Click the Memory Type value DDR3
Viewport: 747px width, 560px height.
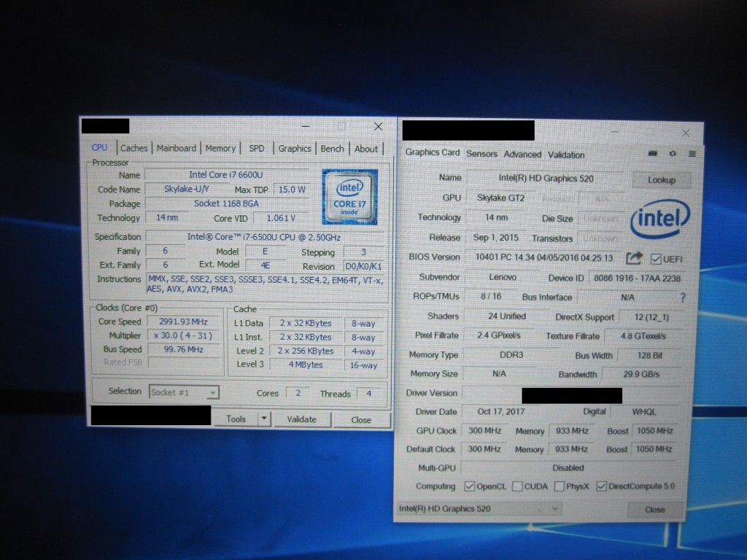(511, 355)
